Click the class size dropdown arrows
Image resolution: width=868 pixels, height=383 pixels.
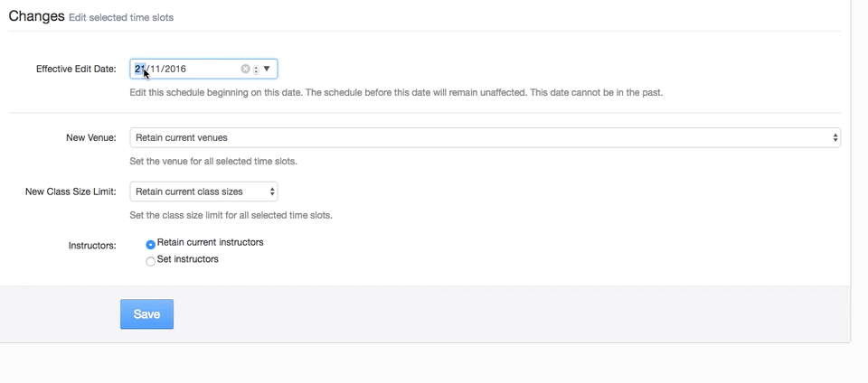pos(270,191)
